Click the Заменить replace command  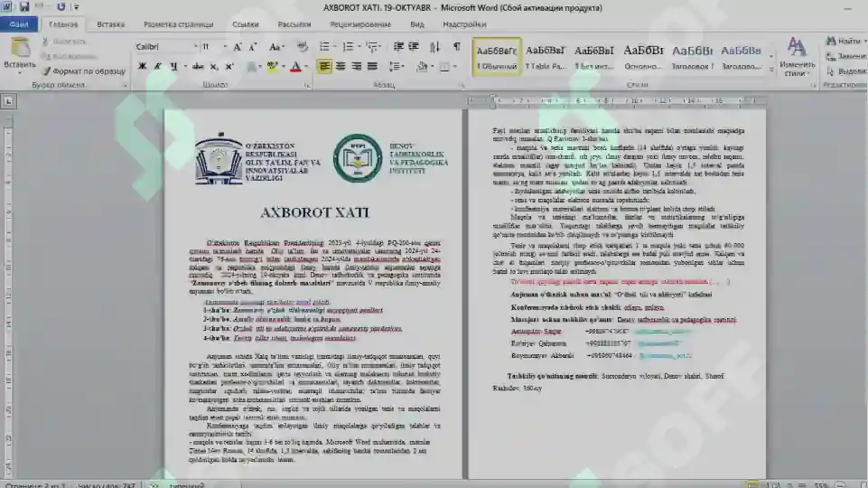(846, 56)
